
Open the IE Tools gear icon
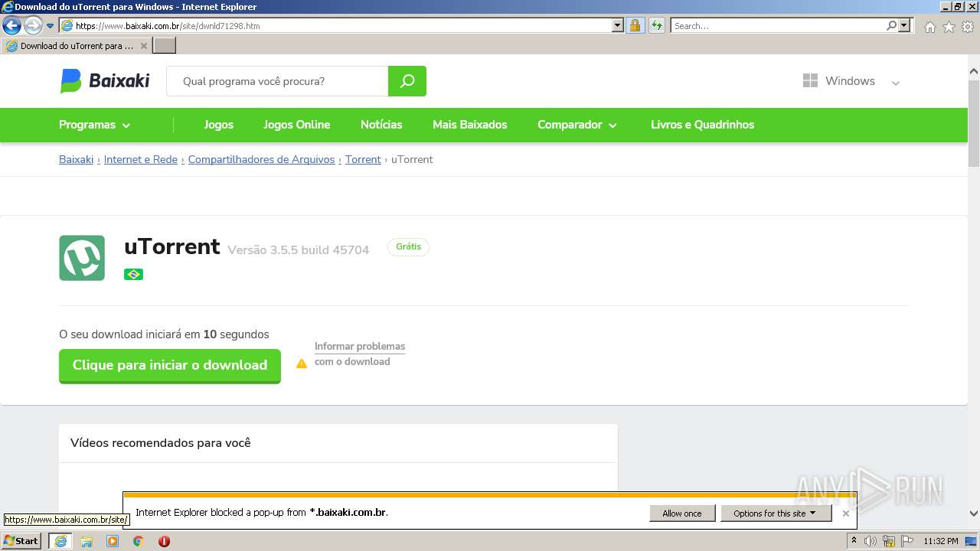tap(968, 27)
